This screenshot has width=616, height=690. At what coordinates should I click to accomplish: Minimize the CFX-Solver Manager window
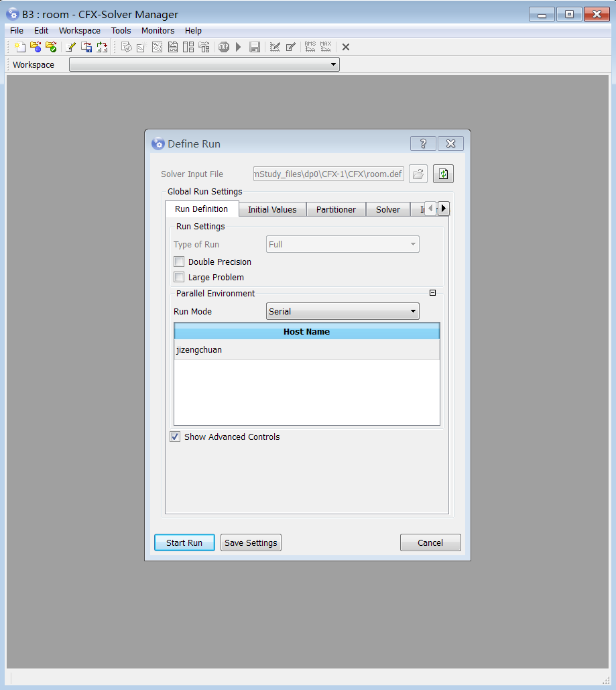[542, 15]
